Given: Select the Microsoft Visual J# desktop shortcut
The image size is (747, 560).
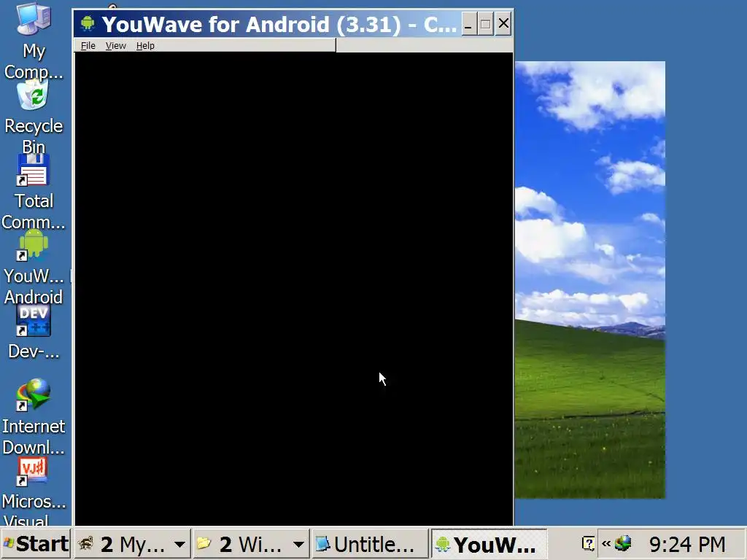Looking at the screenshot, I should [x=34, y=491].
